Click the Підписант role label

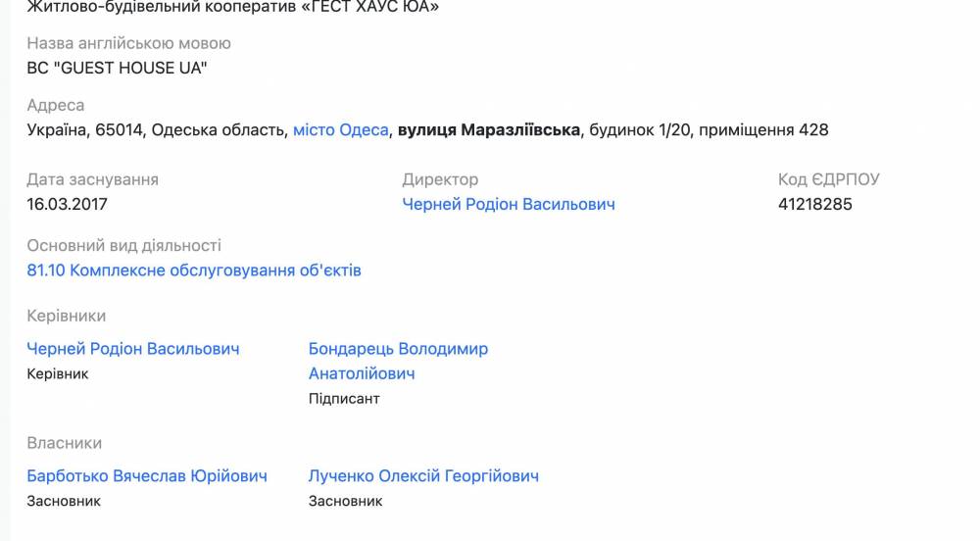tap(344, 398)
